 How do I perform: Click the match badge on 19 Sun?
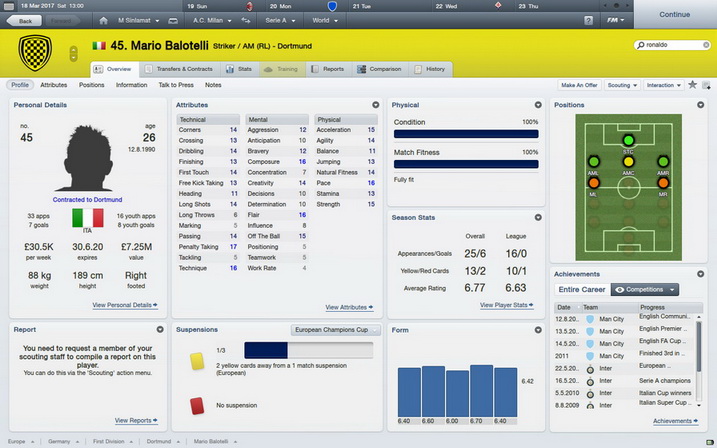pos(250,6)
